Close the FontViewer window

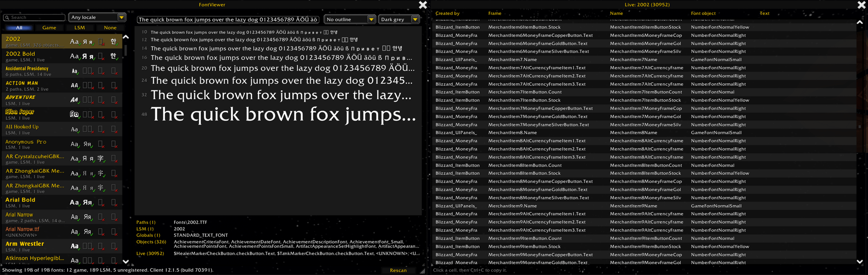coord(423,5)
